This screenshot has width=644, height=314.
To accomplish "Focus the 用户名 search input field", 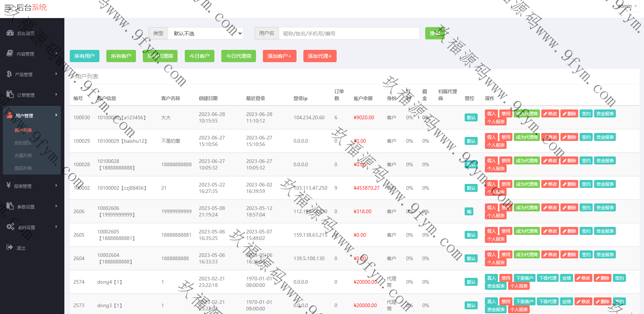I will click(x=349, y=34).
